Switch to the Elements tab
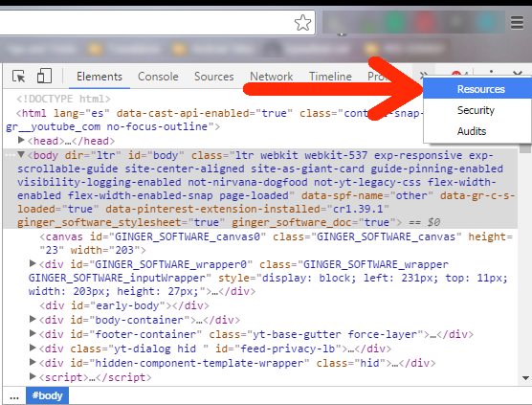This screenshot has width=532, height=405. pyautogui.click(x=100, y=77)
